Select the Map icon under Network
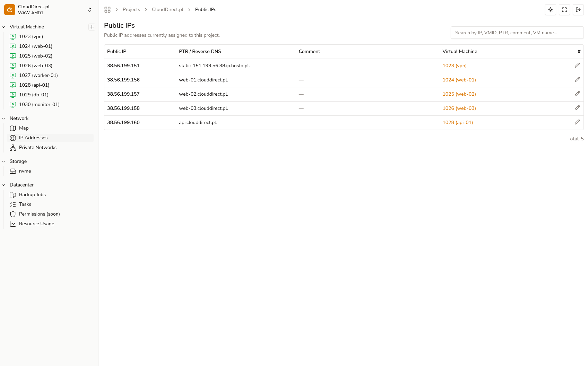Viewport: 588px width, 366px height. point(13,128)
